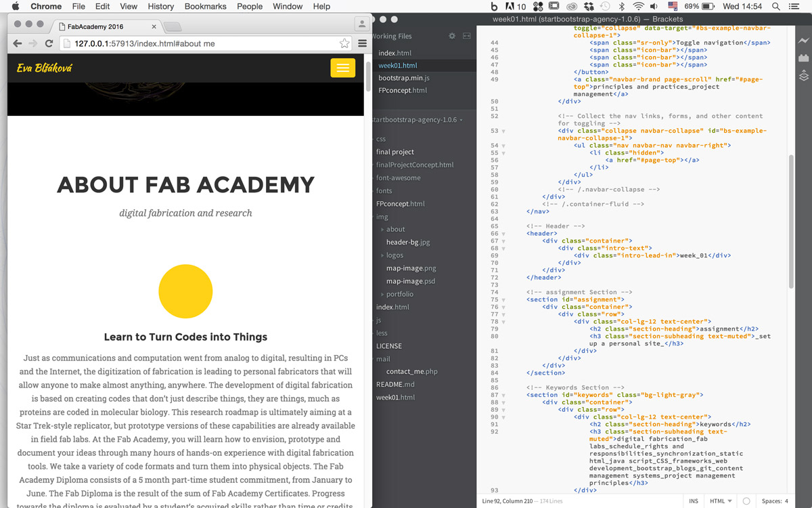The height and width of the screenshot is (508, 812).
Task: Toggle the yellow navbar hamburger button
Action: (x=343, y=68)
